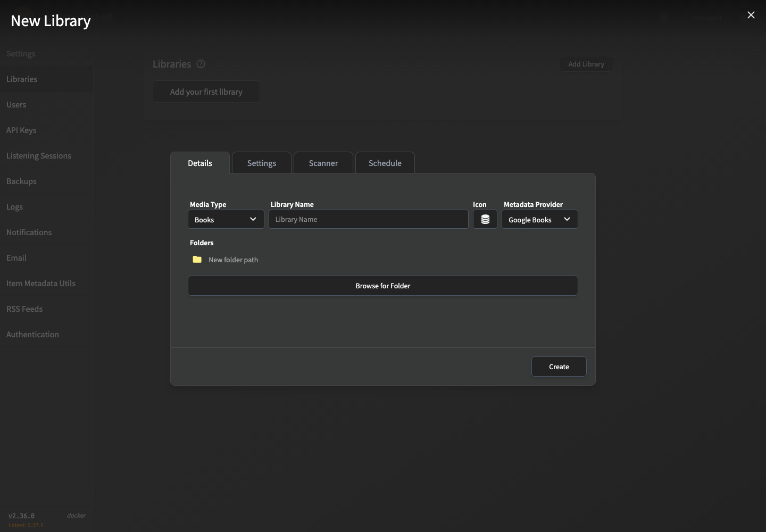Open the Scanner tab
Image resolution: width=766 pixels, height=532 pixels.
click(x=323, y=163)
